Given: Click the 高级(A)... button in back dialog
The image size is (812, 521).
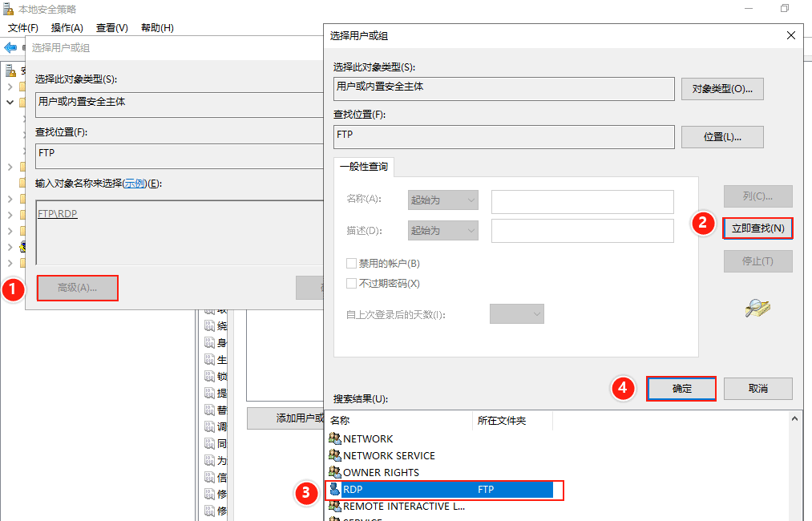Looking at the screenshot, I should coord(77,288).
